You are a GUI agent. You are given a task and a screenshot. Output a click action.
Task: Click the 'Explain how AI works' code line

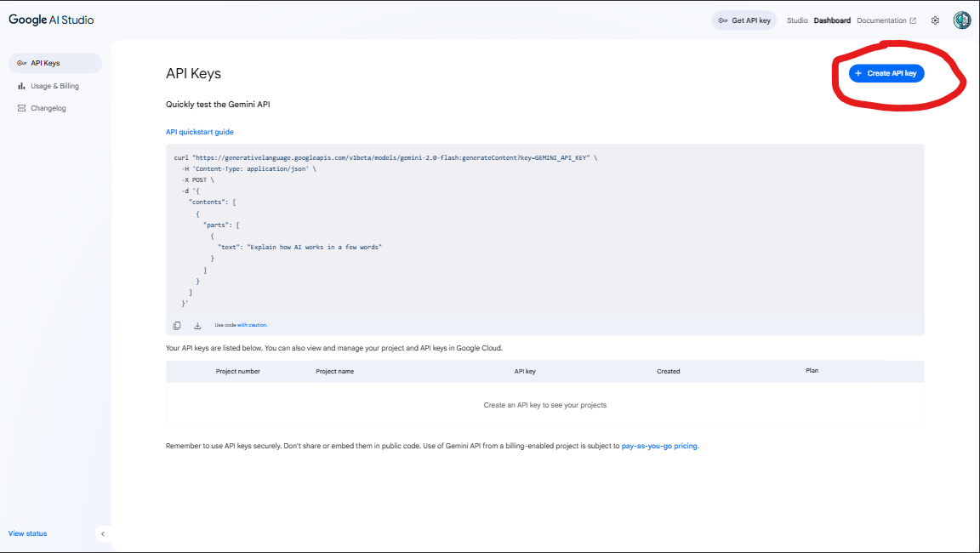click(299, 248)
